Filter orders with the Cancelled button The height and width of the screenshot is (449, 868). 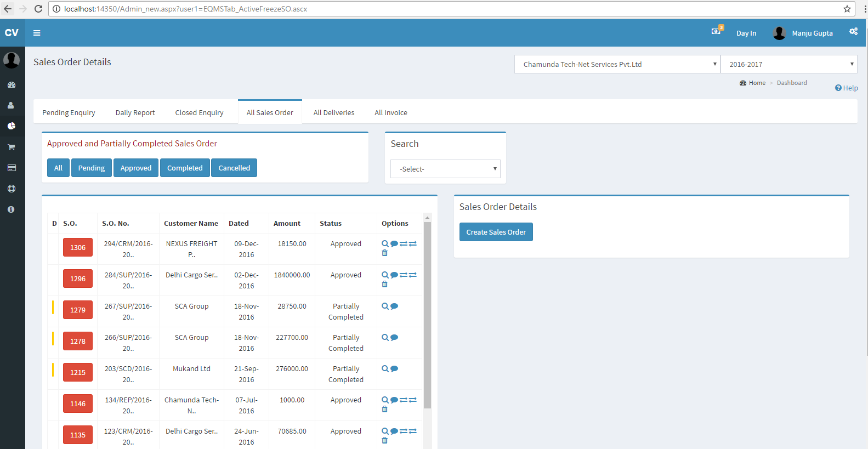[234, 168]
